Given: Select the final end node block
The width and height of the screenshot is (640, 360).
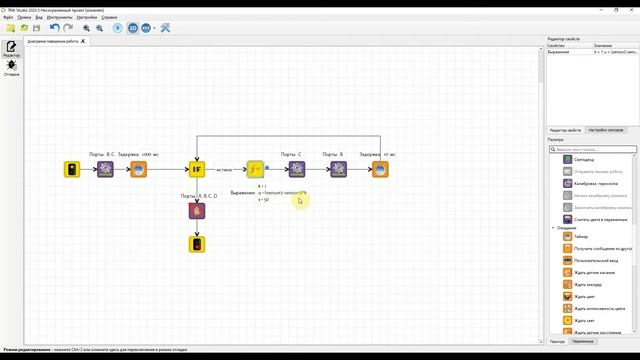Looking at the screenshot, I should pos(197,244).
